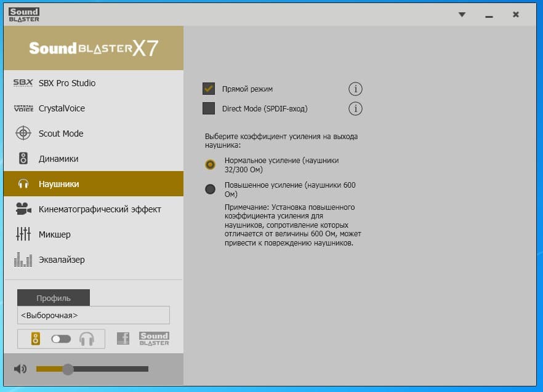Open Кинематографический эффект section
The width and height of the screenshot is (543, 392).
94,209
